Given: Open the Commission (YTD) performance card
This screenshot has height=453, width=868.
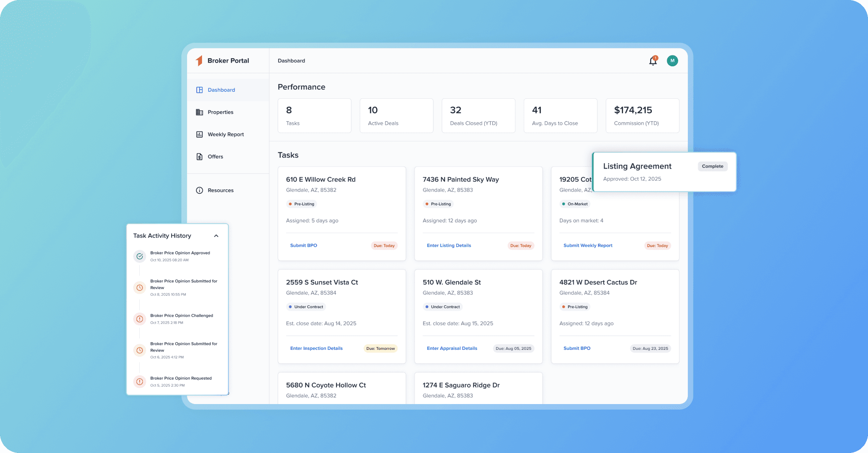Looking at the screenshot, I should click(642, 116).
